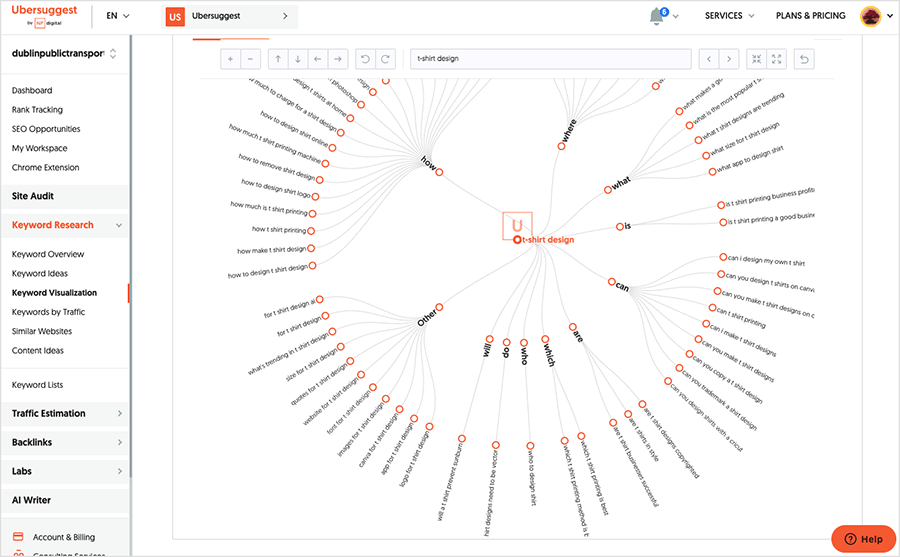
Task: Go to the next search result
Action: coord(729,59)
